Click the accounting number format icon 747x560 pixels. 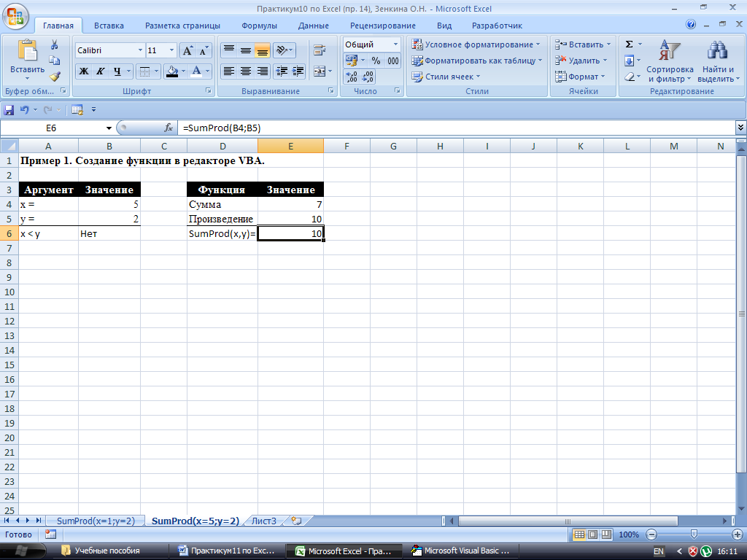click(351, 61)
